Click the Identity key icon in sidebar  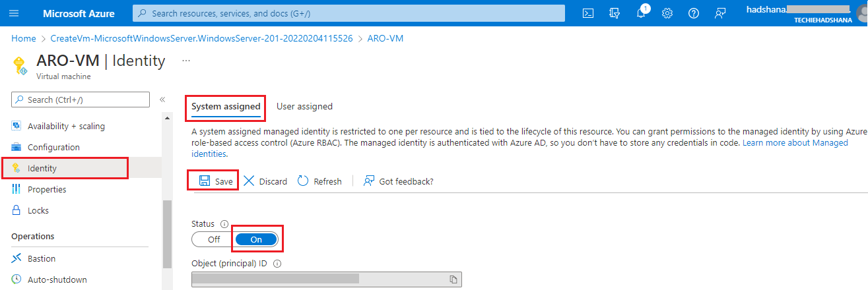(17, 168)
